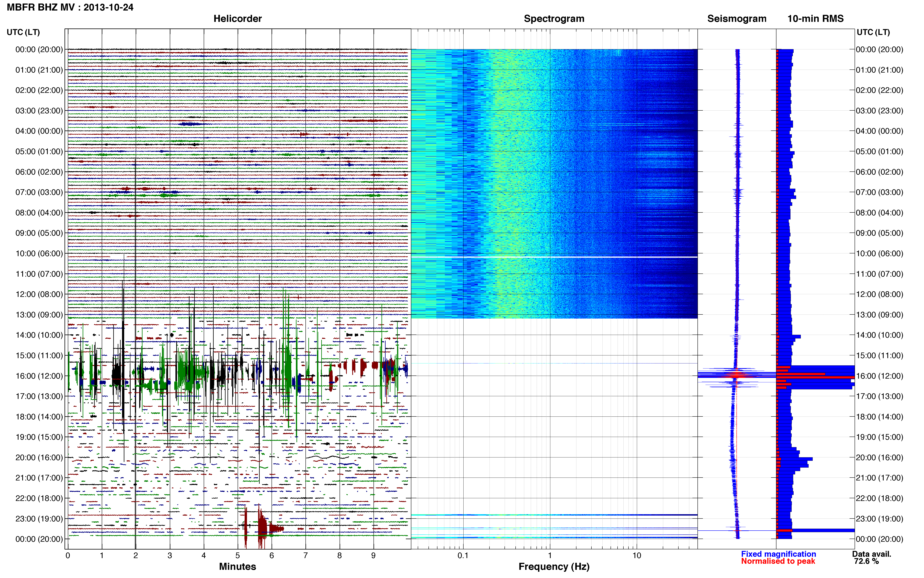Click the 'Helicorder' panel heading
The height and width of the screenshot is (578, 924).
coord(238,19)
